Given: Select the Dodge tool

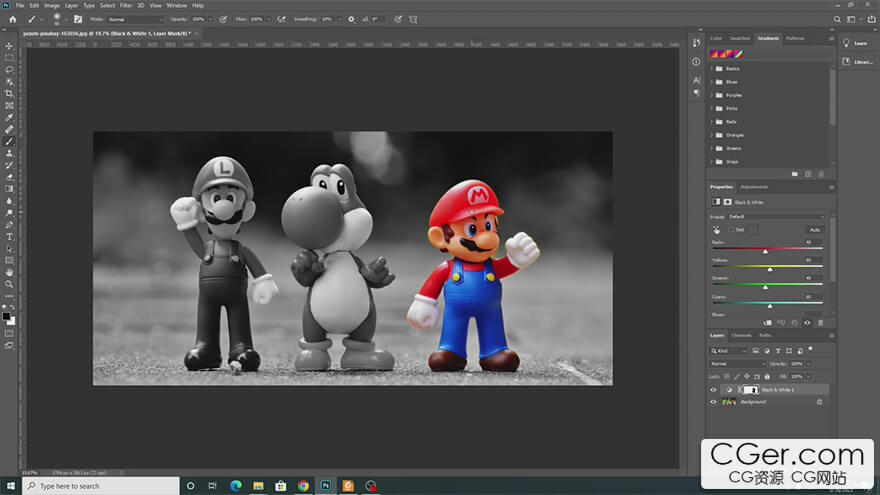Looking at the screenshot, I should [x=9, y=213].
